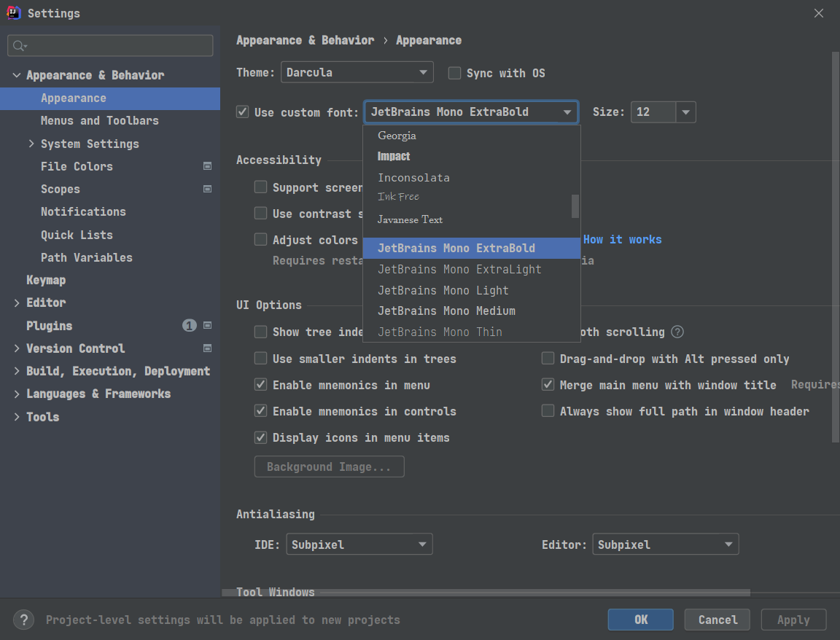This screenshot has height=640, width=840.
Task: Enable Show tree indent guides checkbox
Action: (260, 332)
